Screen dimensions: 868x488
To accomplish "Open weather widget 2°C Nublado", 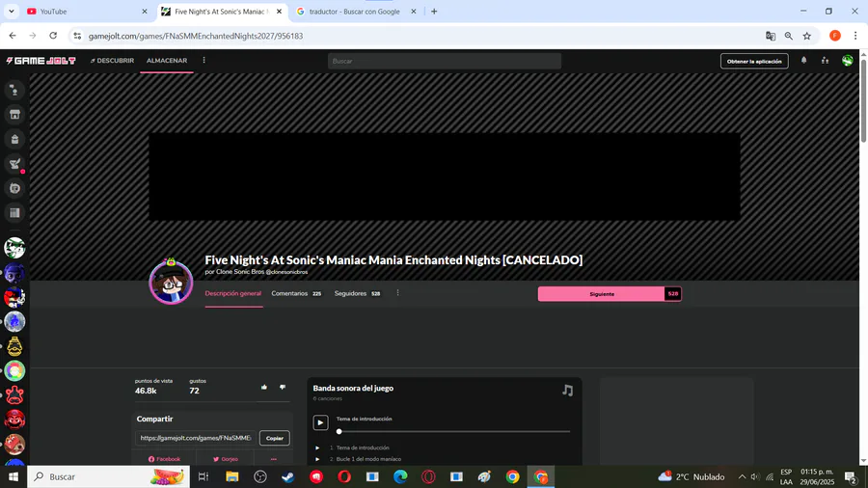I will click(x=692, y=477).
